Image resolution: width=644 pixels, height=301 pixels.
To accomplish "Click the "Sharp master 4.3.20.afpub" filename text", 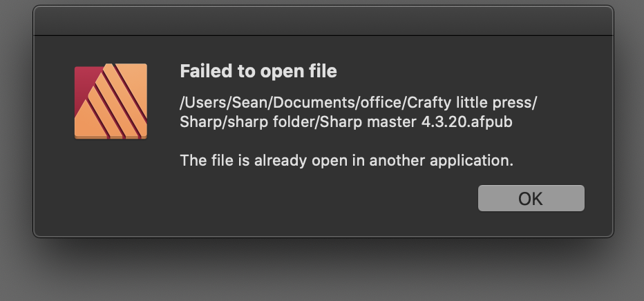I will [416, 122].
